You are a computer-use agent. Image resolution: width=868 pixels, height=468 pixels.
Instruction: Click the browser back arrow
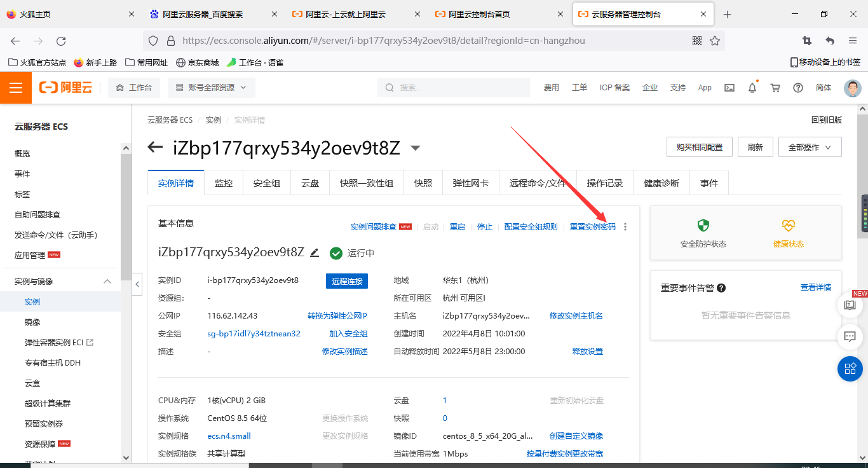pos(15,41)
